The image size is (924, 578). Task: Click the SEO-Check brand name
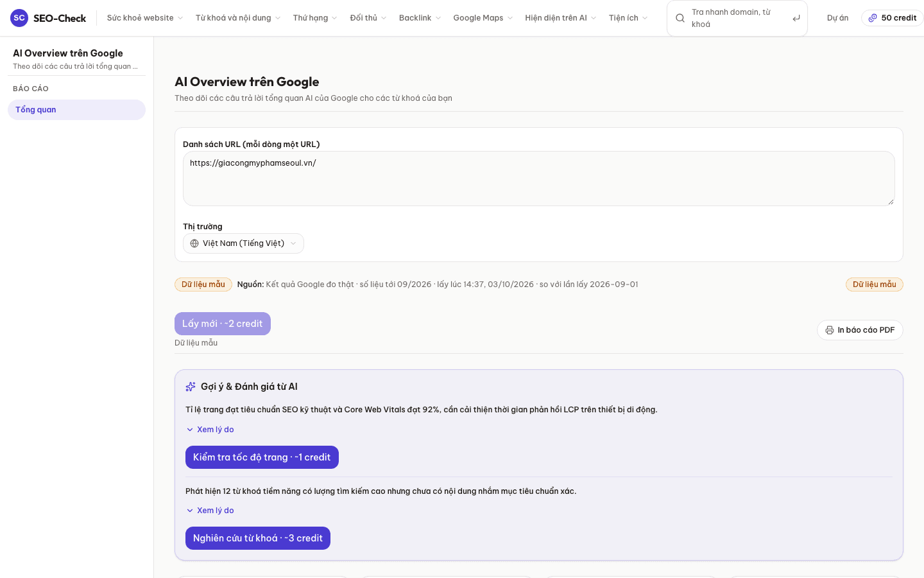coord(60,18)
